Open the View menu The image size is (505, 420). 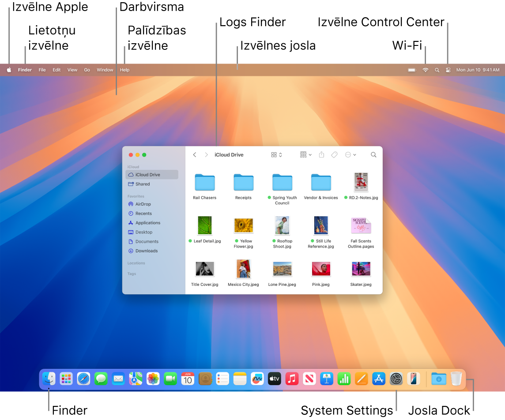coord(72,70)
